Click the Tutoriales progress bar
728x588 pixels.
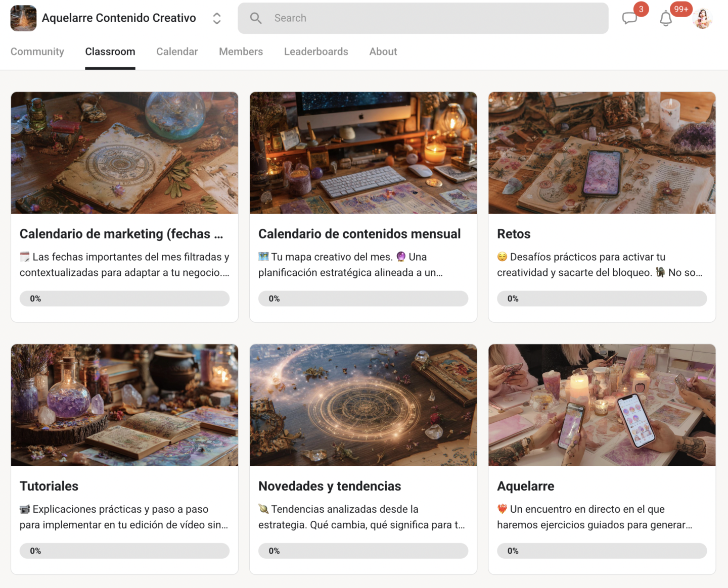click(x=124, y=551)
